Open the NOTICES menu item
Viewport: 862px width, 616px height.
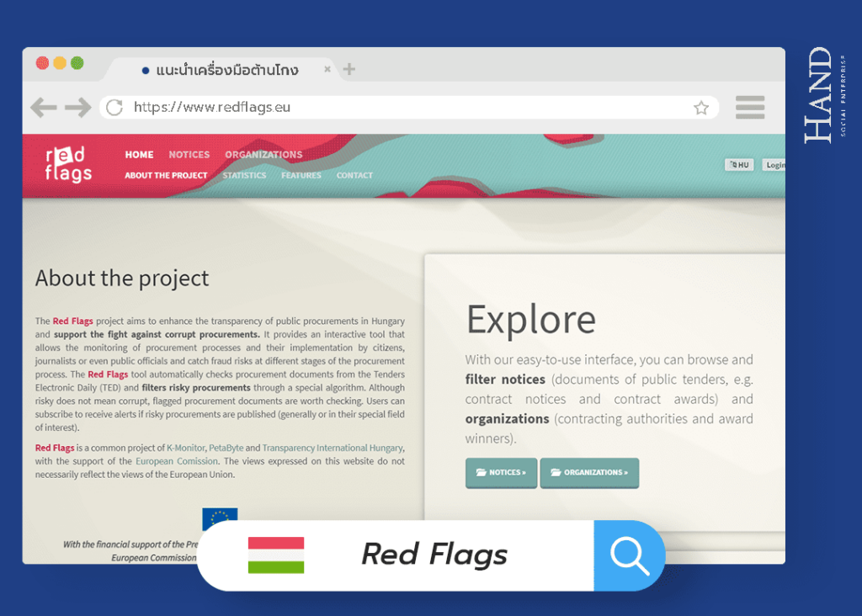[x=189, y=155]
